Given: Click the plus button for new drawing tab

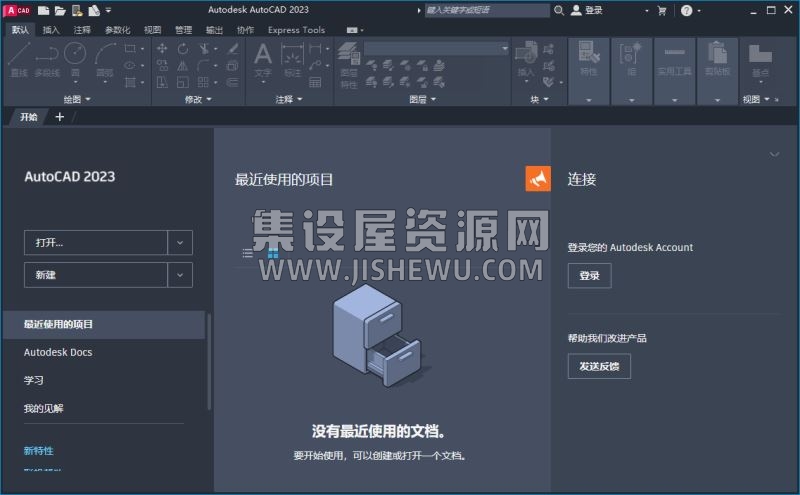Looking at the screenshot, I should (60, 117).
